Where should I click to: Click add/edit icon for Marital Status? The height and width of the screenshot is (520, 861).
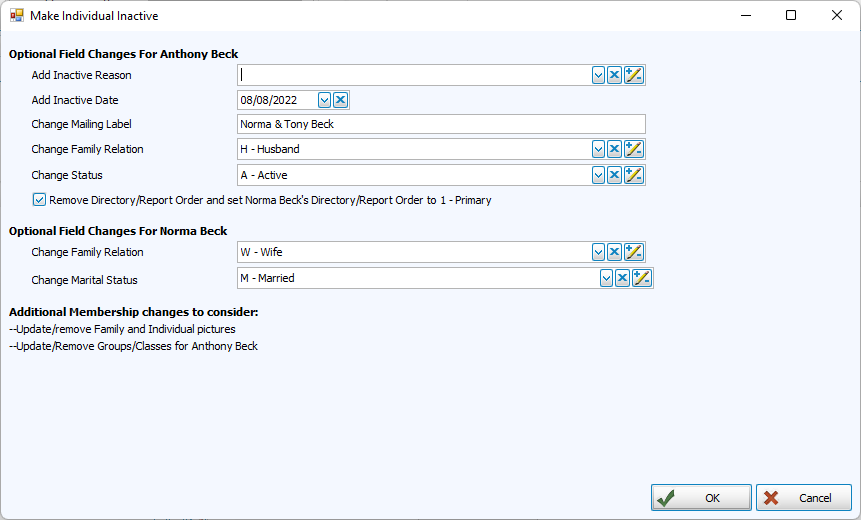click(x=641, y=278)
